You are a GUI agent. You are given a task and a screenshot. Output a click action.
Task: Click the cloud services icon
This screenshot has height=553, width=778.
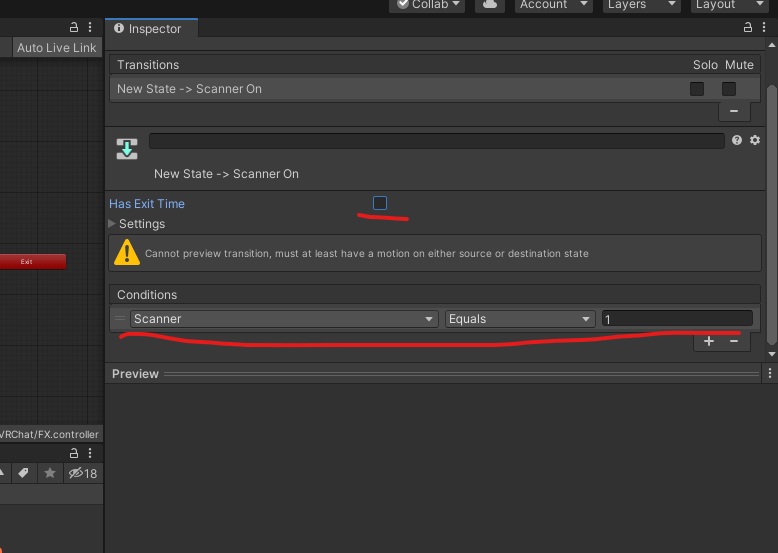pos(489,5)
